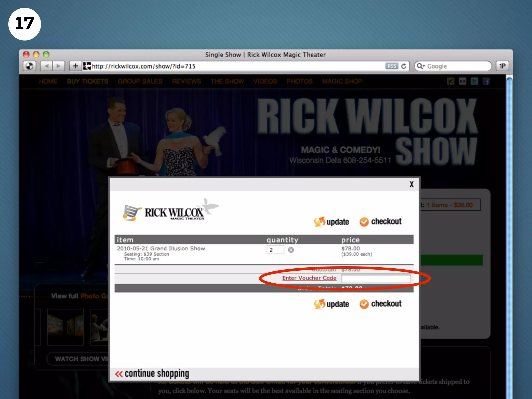Click the top-left toolbar globe icon

pyautogui.click(x=30, y=66)
